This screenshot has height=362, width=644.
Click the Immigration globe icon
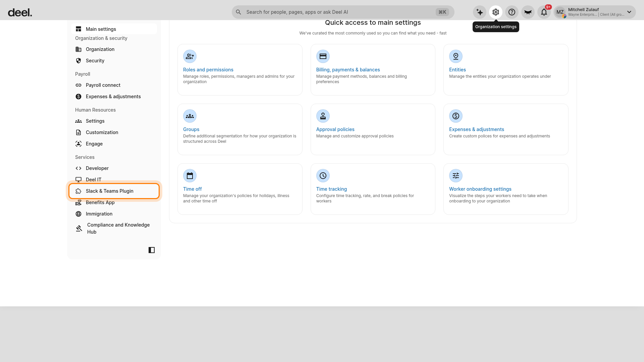click(78, 214)
